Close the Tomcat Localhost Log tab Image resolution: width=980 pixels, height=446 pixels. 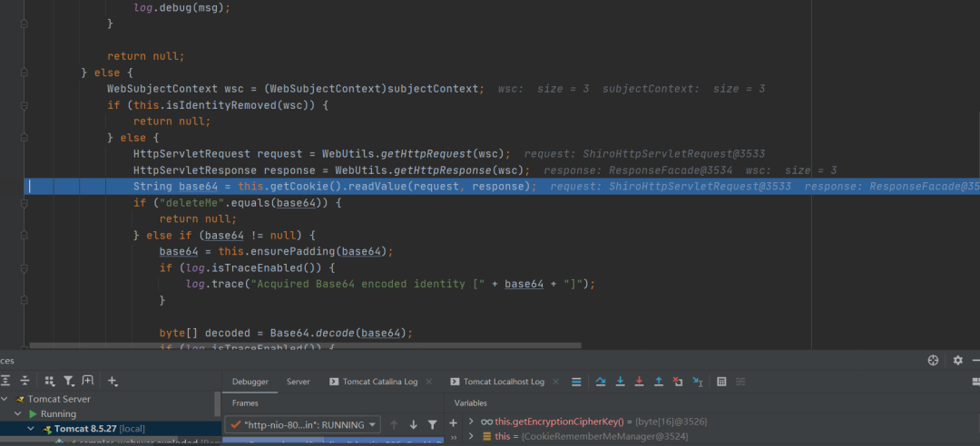click(x=556, y=382)
